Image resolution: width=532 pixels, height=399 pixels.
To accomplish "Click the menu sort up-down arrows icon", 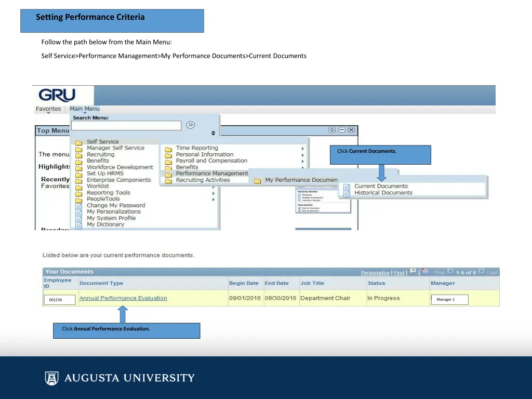I will pos(213,133).
